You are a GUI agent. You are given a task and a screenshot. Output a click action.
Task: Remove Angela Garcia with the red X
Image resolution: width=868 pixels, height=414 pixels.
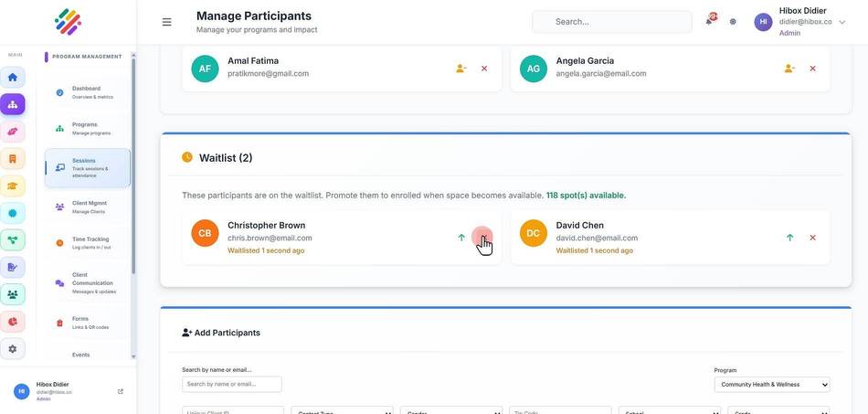click(812, 69)
